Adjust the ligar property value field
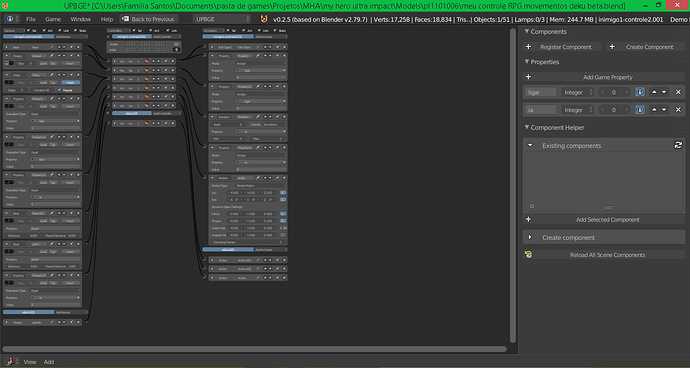 coord(614,92)
